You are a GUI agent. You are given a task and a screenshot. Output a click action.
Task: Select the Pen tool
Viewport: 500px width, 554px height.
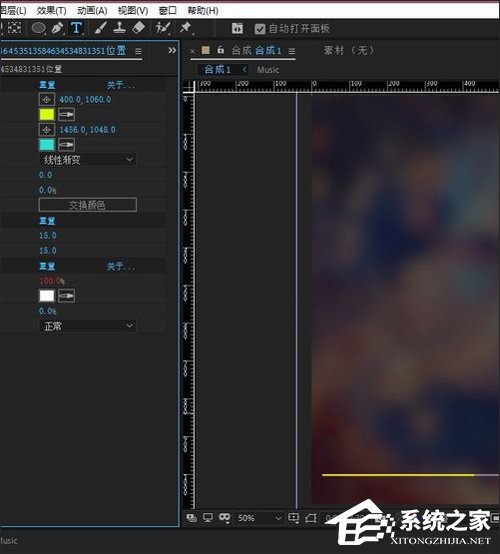(x=57, y=28)
